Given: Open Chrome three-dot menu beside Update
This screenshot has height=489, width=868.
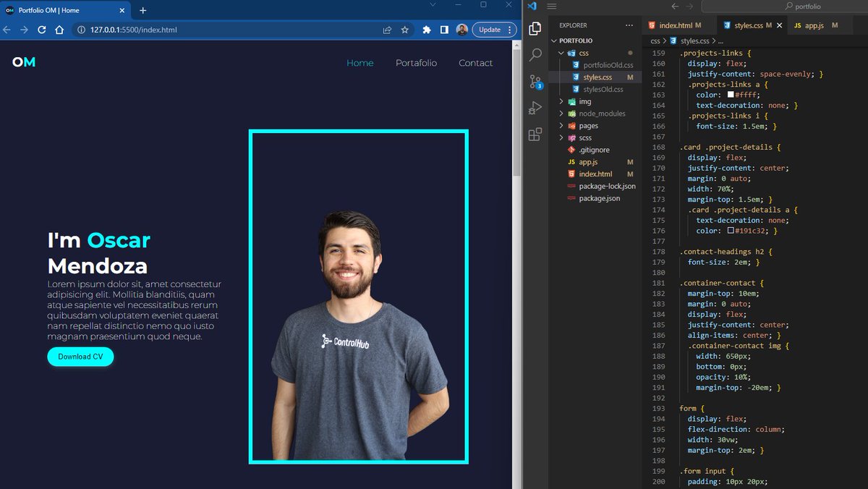Looking at the screenshot, I should [x=511, y=30].
